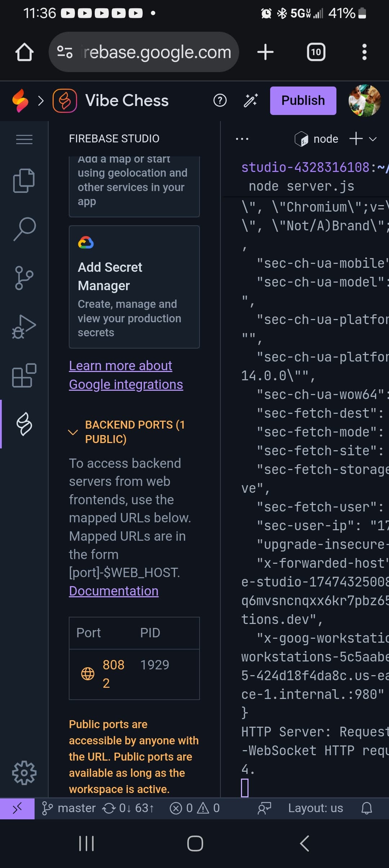
Task: Open the user profile avatar
Action: (x=365, y=101)
